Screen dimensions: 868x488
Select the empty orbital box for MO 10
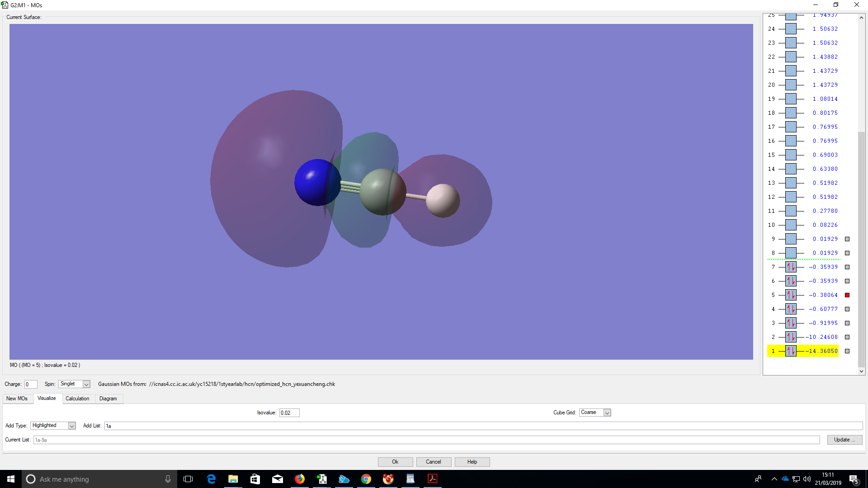point(791,225)
